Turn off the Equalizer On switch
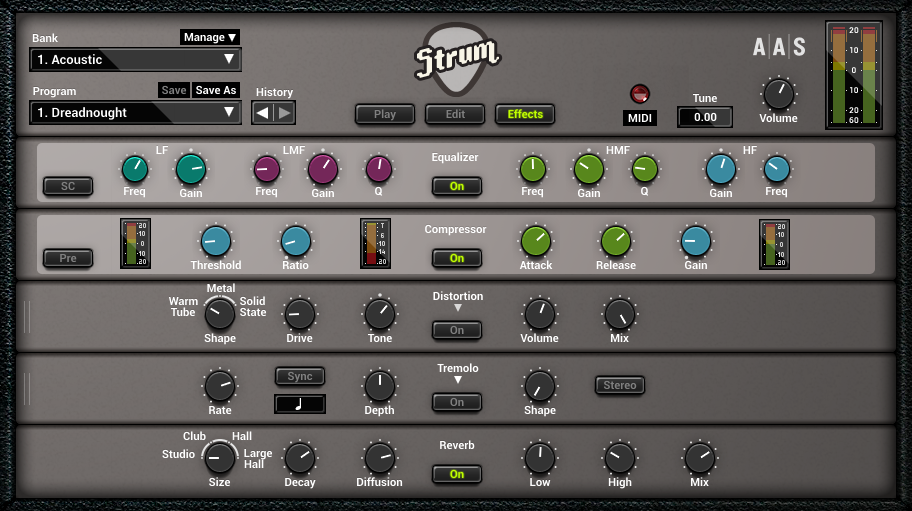The image size is (912, 511). point(457,186)
